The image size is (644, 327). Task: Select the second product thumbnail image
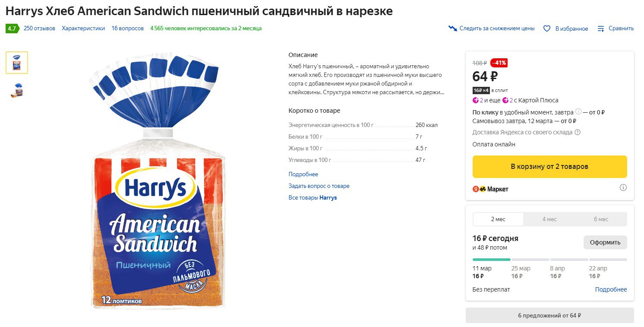pos(17,90)
